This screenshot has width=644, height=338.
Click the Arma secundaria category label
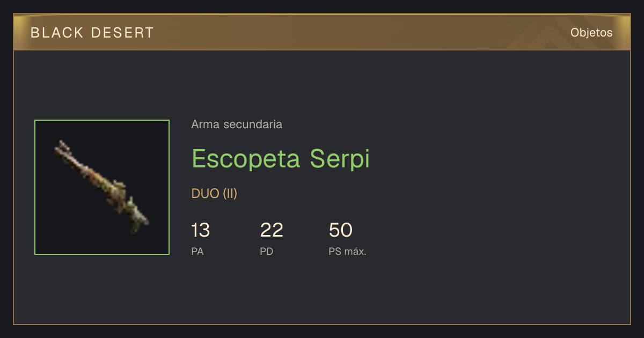pyautogui.click(x=237, y=124)
